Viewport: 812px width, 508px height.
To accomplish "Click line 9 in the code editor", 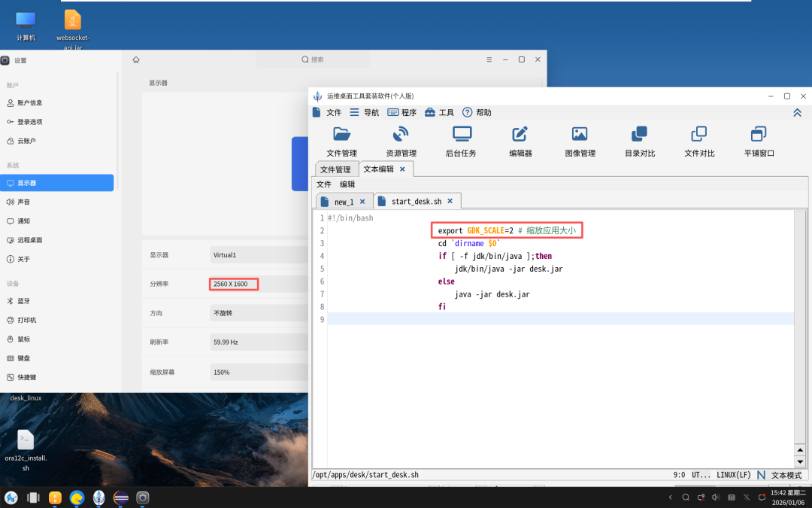I will point(560,319).
